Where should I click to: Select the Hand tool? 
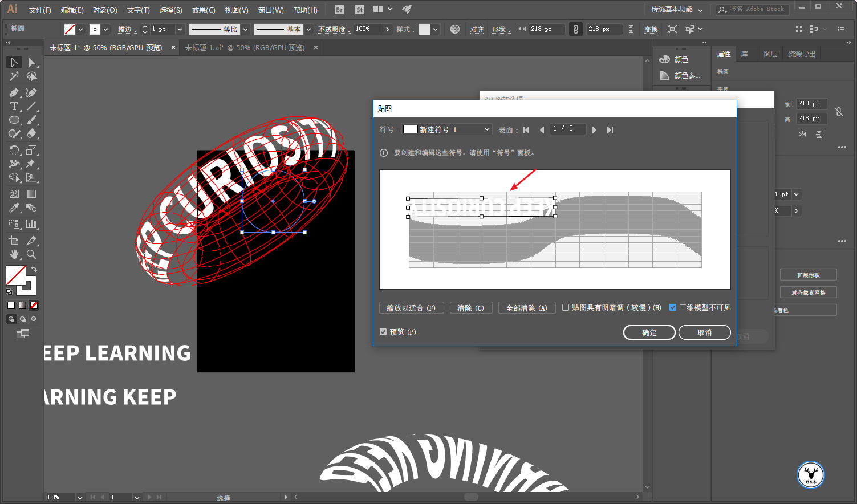point(14,254)
